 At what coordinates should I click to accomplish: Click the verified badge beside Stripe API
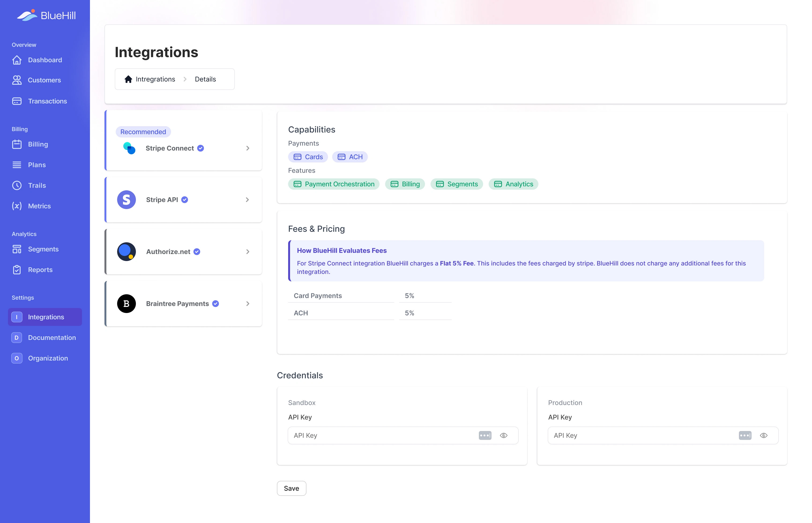pyautogui.click(x=184, y=200)
